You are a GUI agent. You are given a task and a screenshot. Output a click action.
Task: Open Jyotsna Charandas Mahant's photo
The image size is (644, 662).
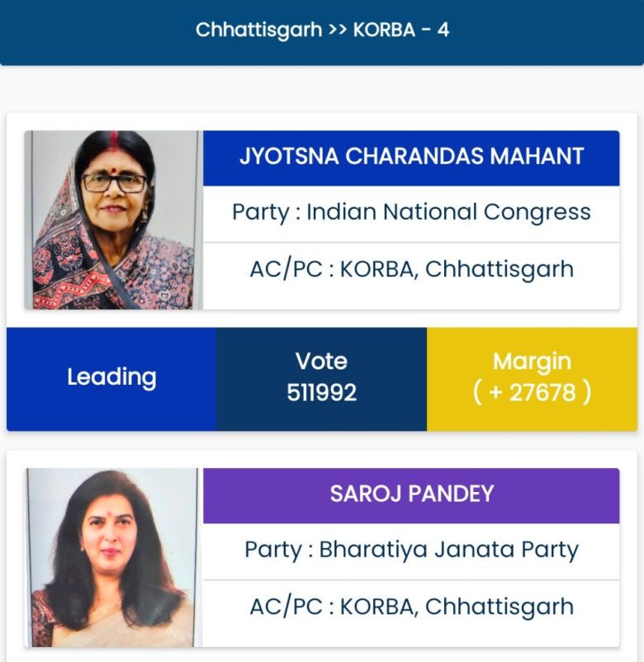pyautogui.click(x=112, y=220)
